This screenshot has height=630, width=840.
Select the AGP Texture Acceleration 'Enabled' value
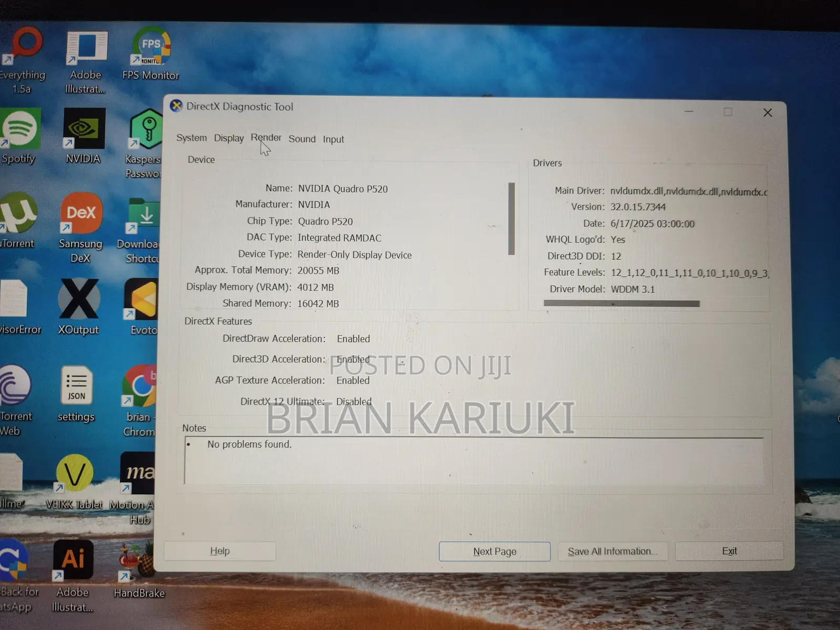353,380
